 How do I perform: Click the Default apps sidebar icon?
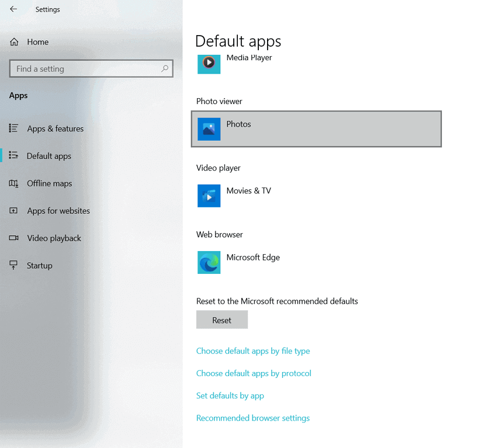pyautogui.click(x=13, y=155)
